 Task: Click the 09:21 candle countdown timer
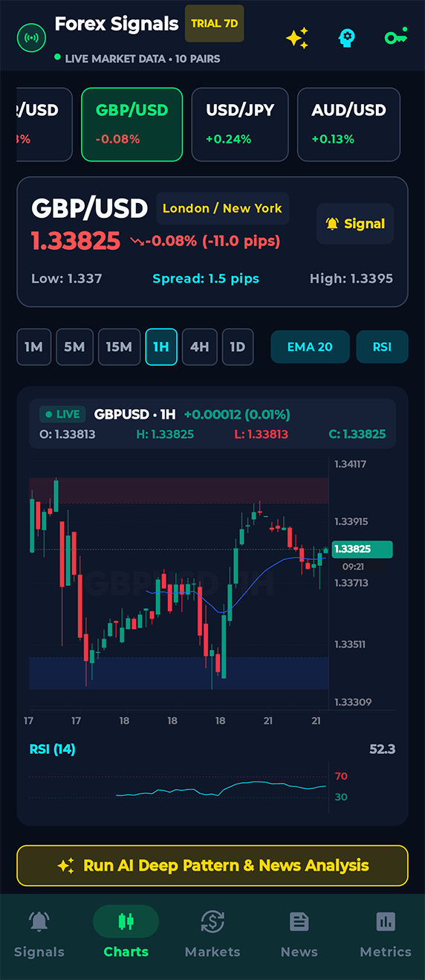pyautogui.click(x=353, y=567)
